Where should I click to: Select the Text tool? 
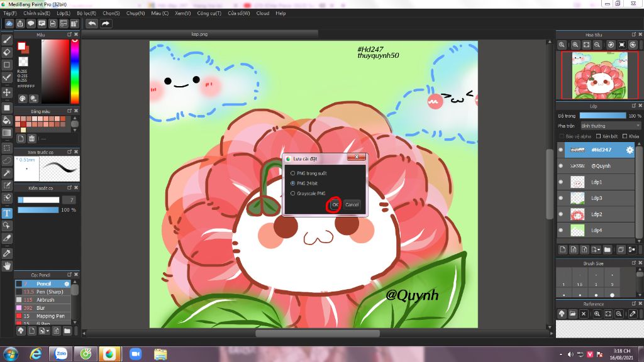[6, 213]
